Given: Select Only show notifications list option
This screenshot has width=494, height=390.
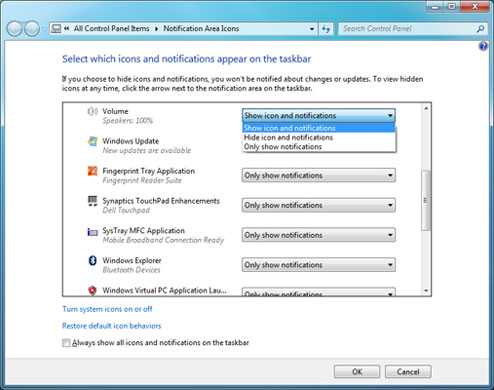Looking at the screenshot, I should (319, 147).
